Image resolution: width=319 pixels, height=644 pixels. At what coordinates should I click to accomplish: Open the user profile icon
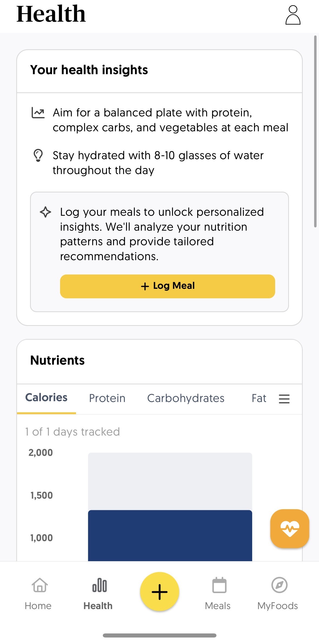tap(293, 15)
